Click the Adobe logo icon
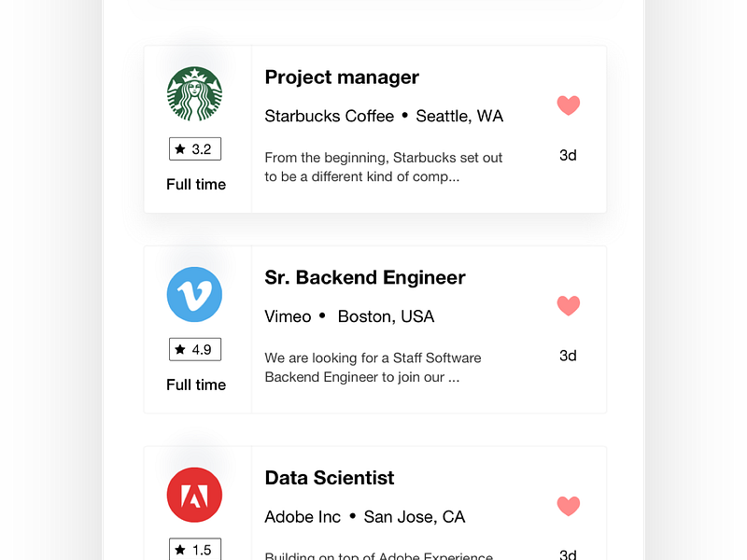 [x=193, y=495]
